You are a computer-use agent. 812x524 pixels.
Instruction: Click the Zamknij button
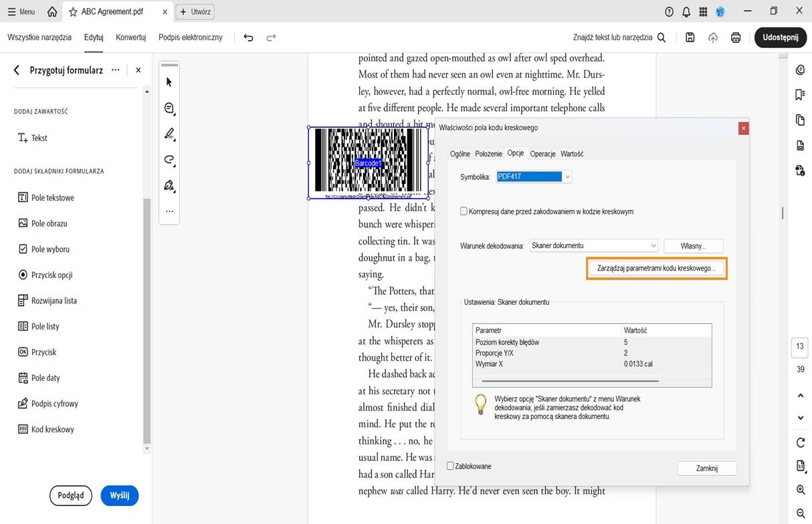tap(707, 469)
